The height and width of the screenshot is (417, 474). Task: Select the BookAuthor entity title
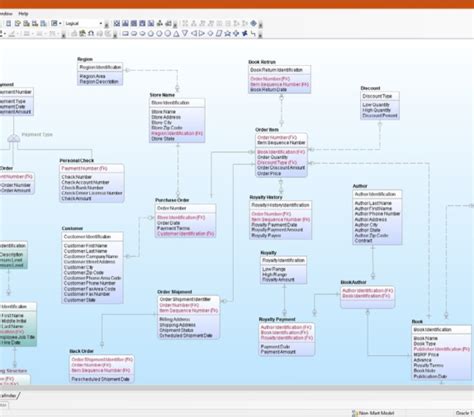353,282
